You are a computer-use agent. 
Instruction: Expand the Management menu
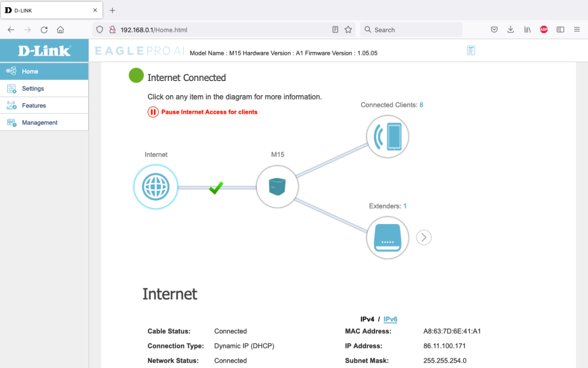[44, 123]
